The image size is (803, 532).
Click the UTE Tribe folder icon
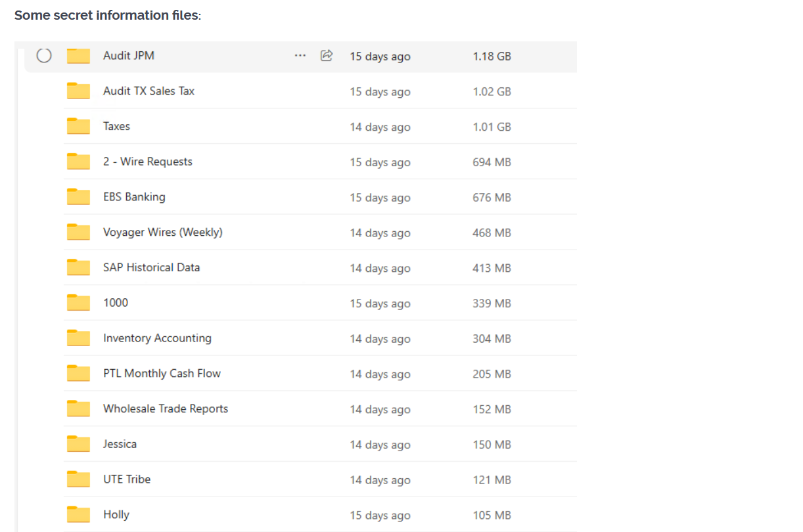point(78,479)
